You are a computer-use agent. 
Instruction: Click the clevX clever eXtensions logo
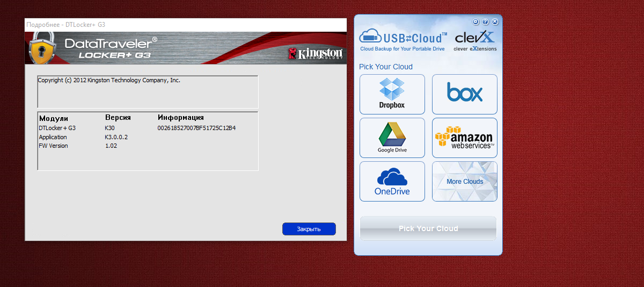(x=475, y=41)
